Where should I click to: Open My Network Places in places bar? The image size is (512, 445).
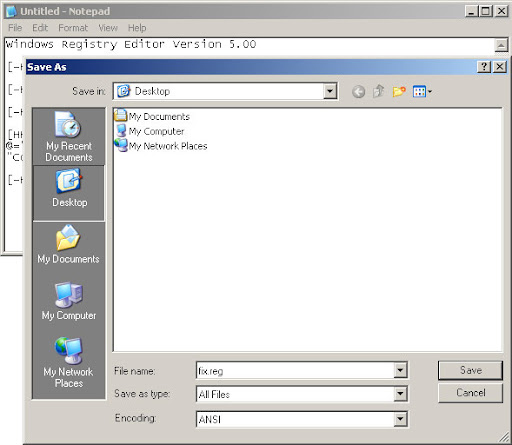[69, 363]
